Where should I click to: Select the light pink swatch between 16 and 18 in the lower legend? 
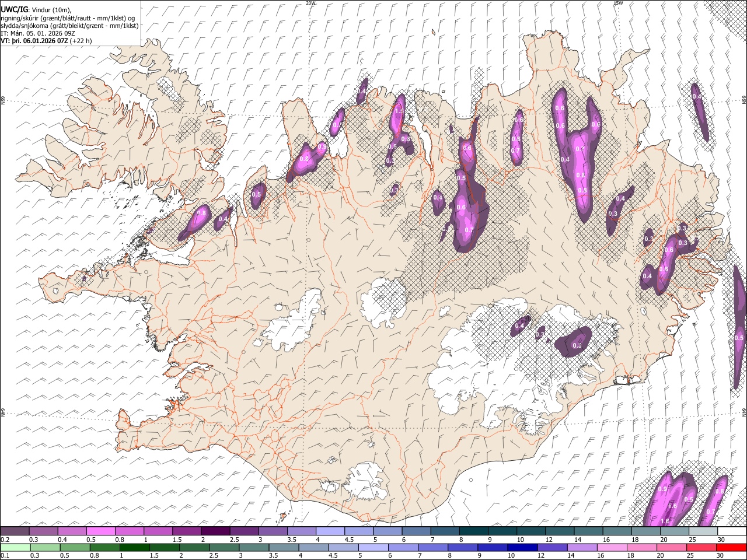[x=612, y=547]
